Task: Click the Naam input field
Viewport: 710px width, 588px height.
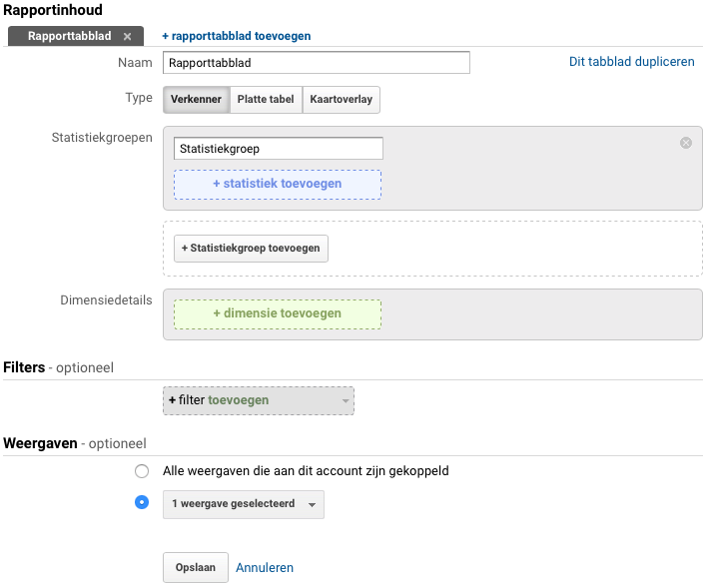Action: click(316, 63)
